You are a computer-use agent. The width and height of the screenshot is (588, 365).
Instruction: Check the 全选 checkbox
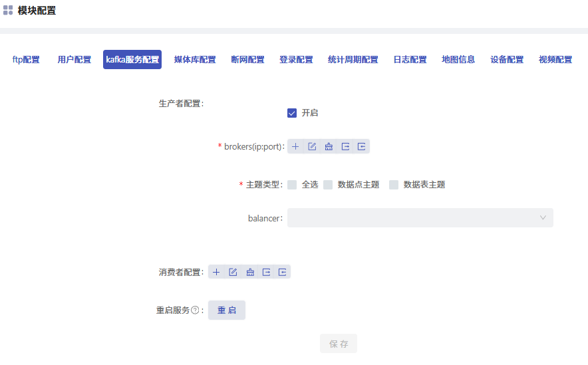[x=292, y=185]
